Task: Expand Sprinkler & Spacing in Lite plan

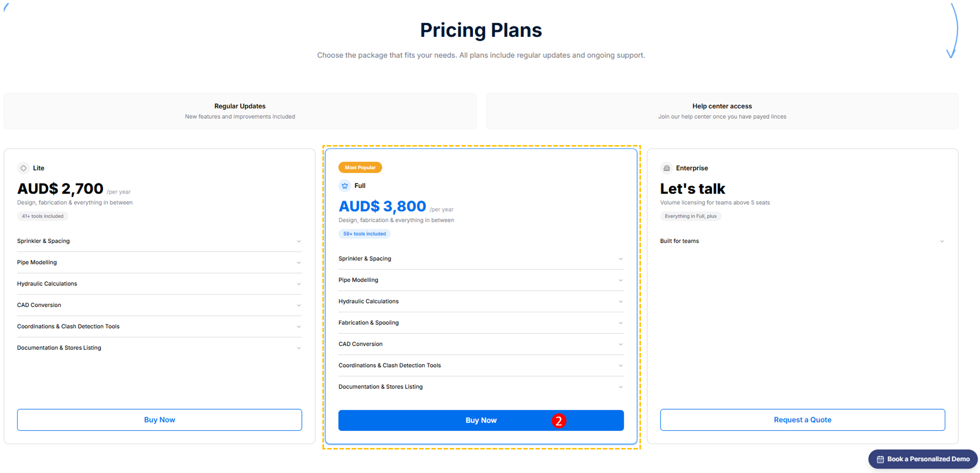Action: coord(159,241)
